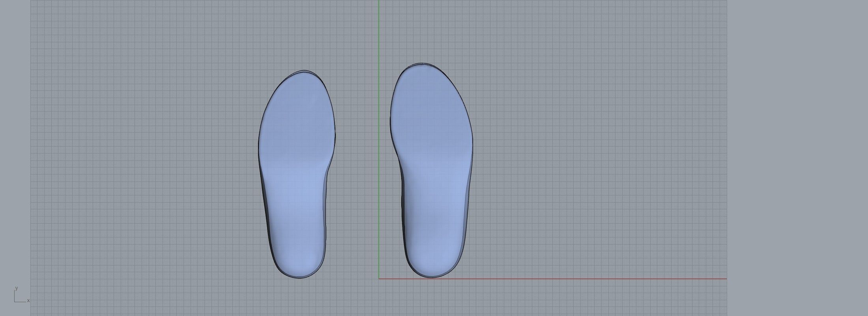Click the origin where the axes meet

(379, 278)
